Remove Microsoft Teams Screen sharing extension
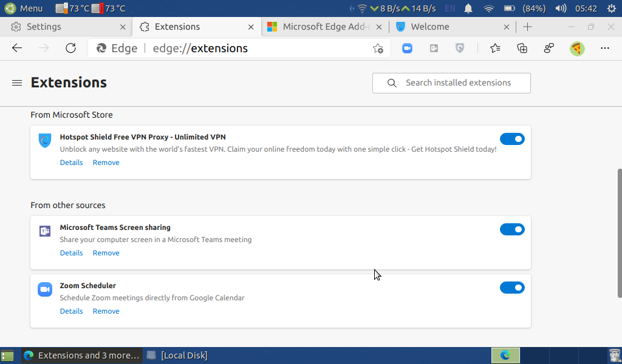622x364 pixels. pyautogui.click(x=106, y=253)
